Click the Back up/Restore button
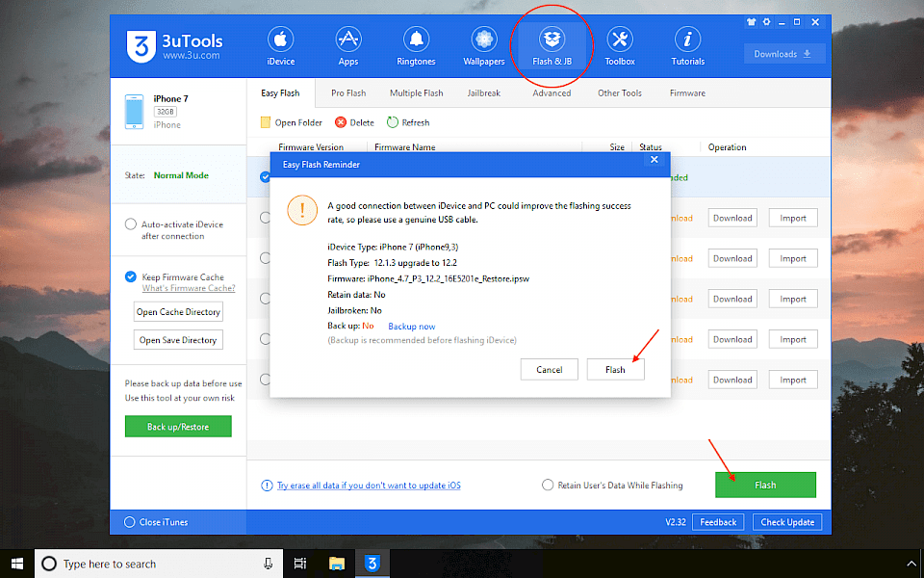Viewport: 924px width, 578px height. tap(178, 427)
